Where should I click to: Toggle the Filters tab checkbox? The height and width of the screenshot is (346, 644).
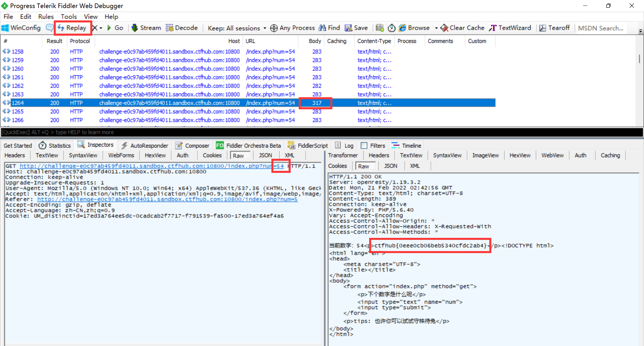(364, 146)
